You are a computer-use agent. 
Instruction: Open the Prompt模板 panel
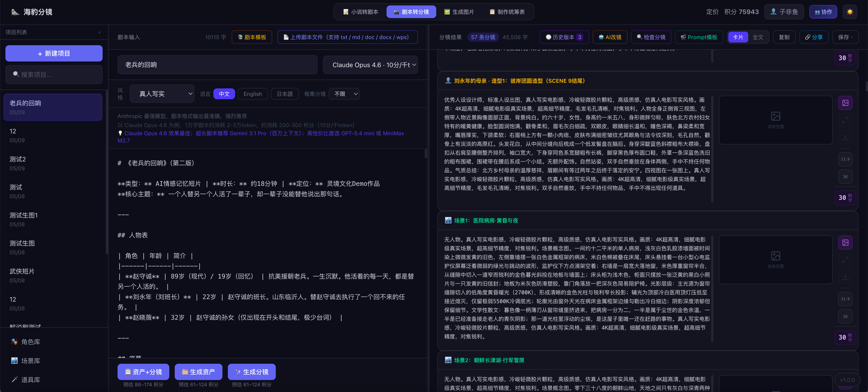[698, 37]
